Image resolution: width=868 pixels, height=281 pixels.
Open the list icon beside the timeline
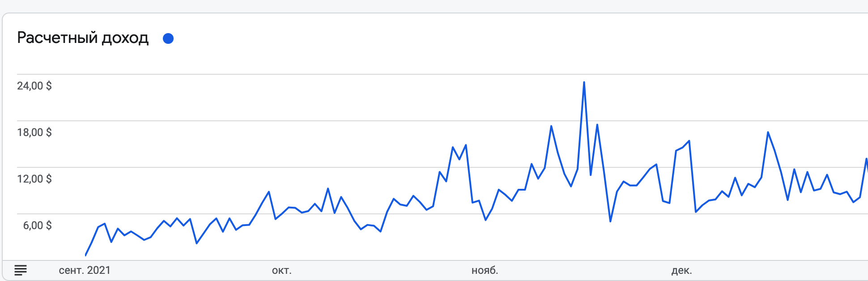click(x=21, y=270)
